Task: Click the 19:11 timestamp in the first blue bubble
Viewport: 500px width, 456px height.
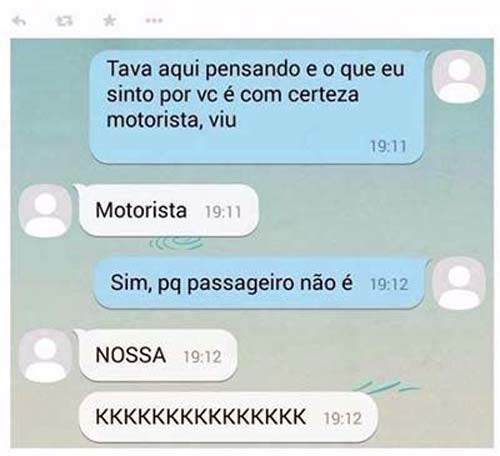Action: (x=389, y=146)
